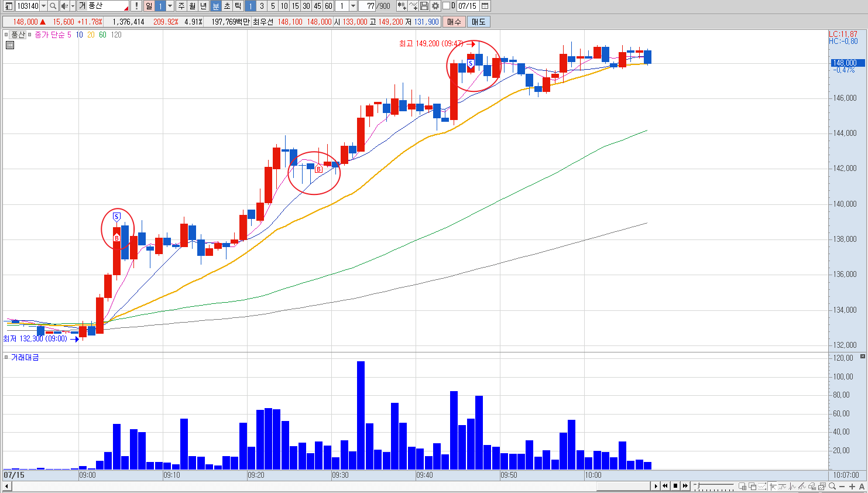
Task: Click the exclamation mark info icon
Action: [x=136, y=6]
